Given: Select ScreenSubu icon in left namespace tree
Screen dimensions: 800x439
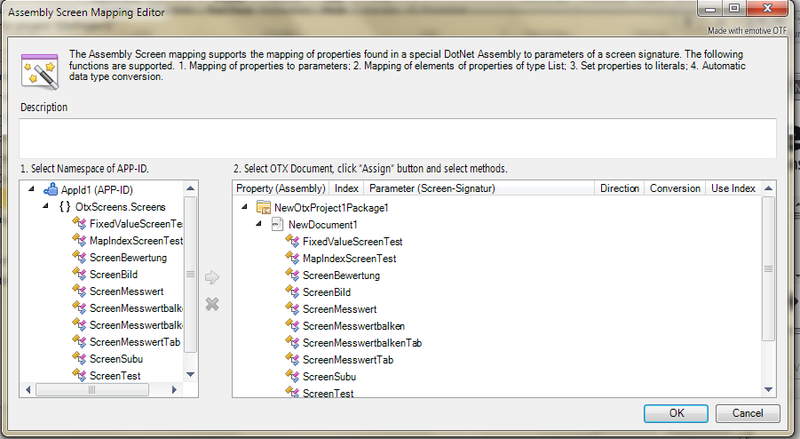Looking at the screenshot, I should [79, 358].
